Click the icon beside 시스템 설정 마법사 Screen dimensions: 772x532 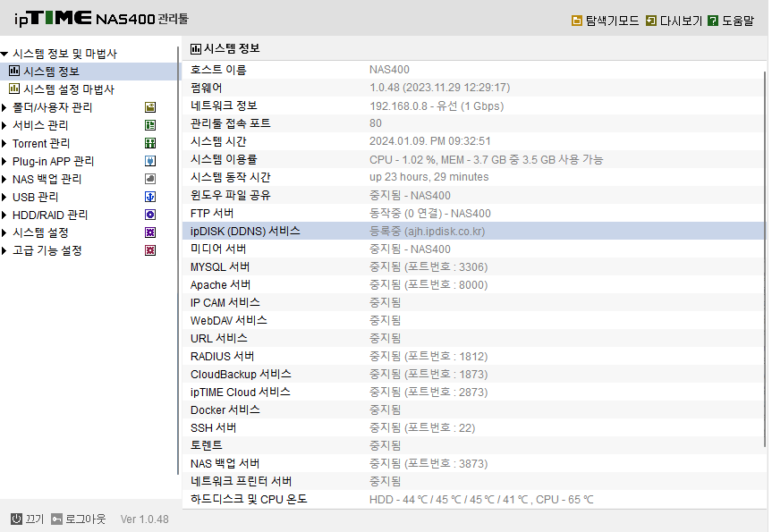point(14,89)
